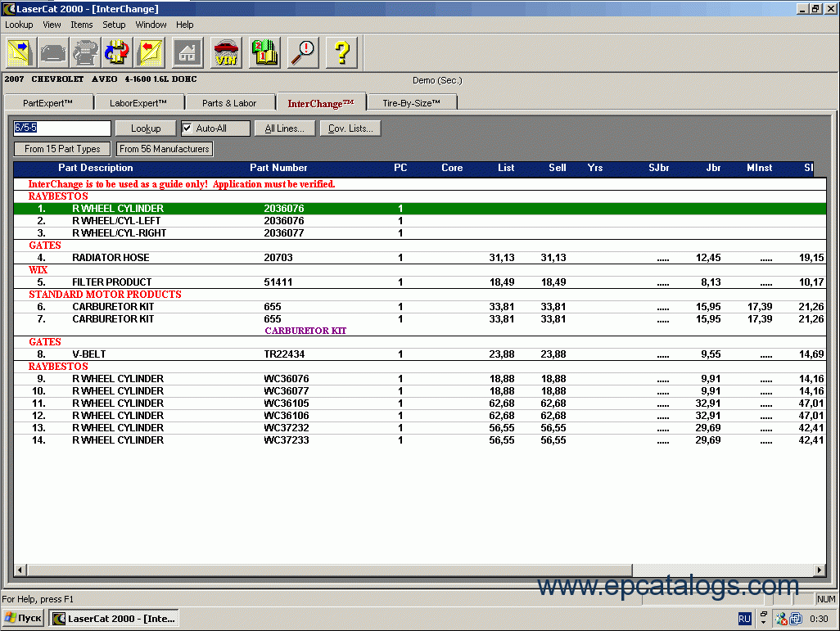Click the yellow note with red arrow toolbar icon
This screenshot has width=840, height=631.
pos(150,52)
